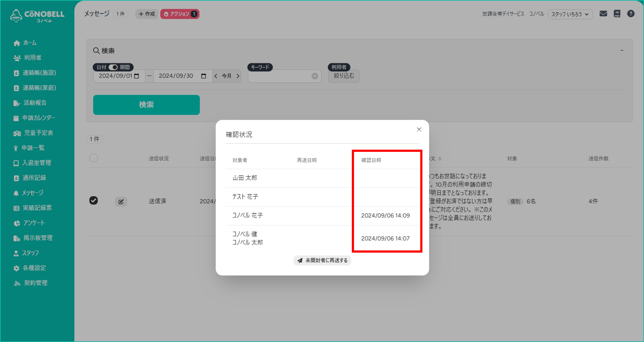The image size is (644, 342).
Task: Select the テスト 花子 row in dialog
Action: coord(322,197)
